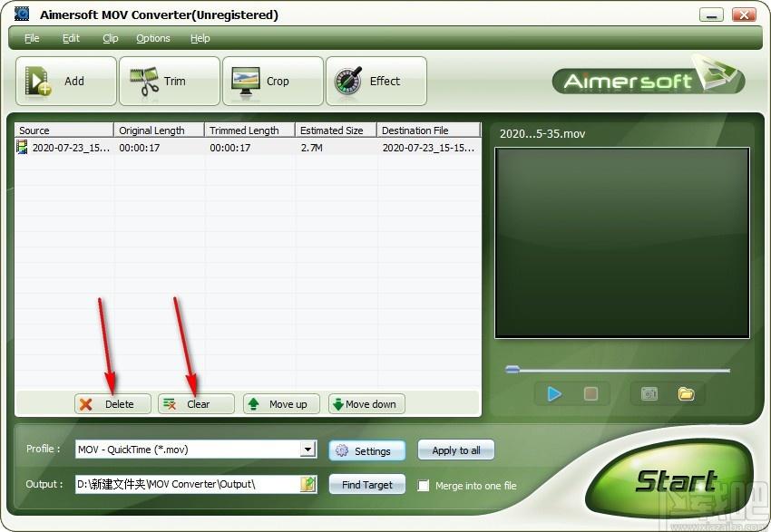This screenshot has height=532, width=771.
Task: Click the Trimmed Length column header
Action: click(249, 131)
